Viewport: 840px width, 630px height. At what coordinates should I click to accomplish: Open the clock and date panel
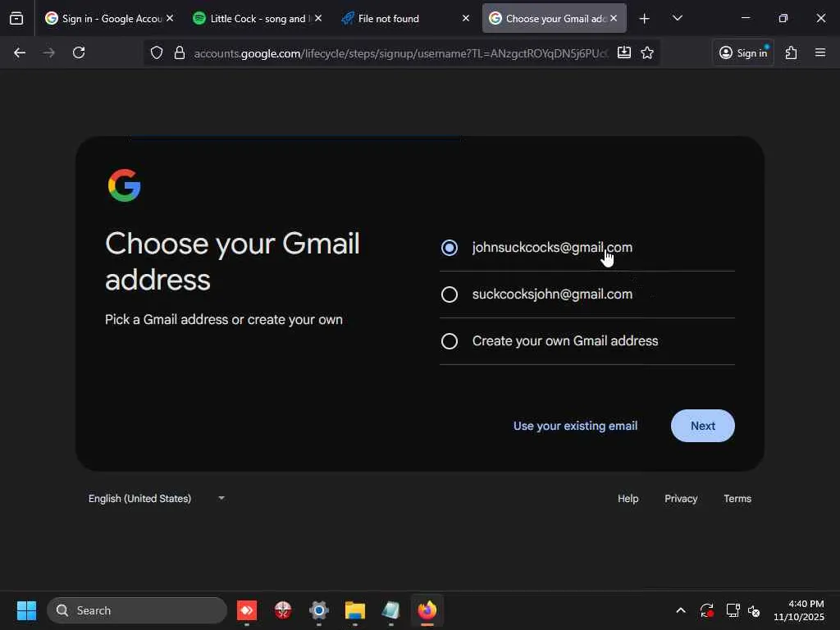pyautogui.click(x=799, y=610)
